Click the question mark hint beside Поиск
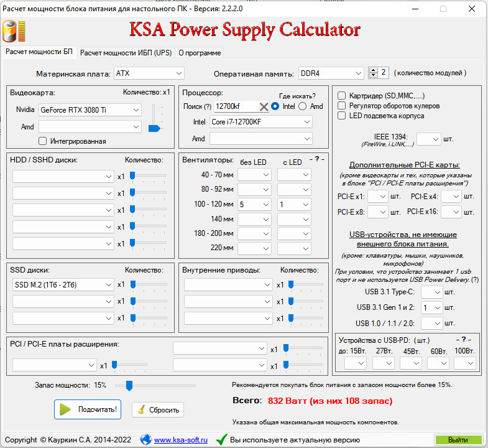The height and width of the screenshot is (448, 488). 208,106
